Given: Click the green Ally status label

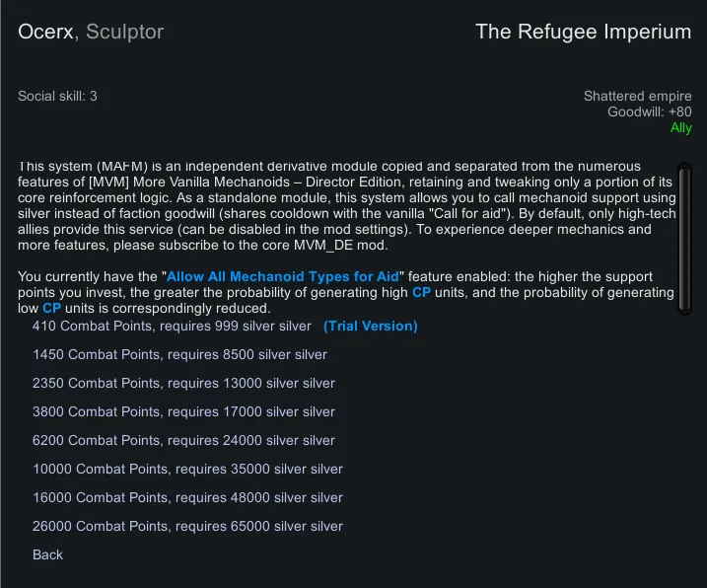Looking at the screenshot, I should pyautogui.click(x=680, y=128).
